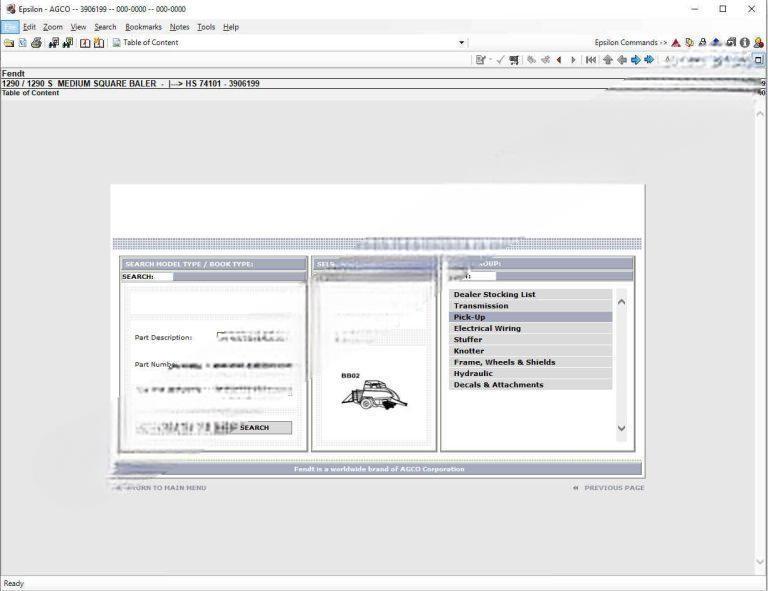
Task: Choose Hydraulic from the group list
Action: pyautogui.click(x=473, y=374)
